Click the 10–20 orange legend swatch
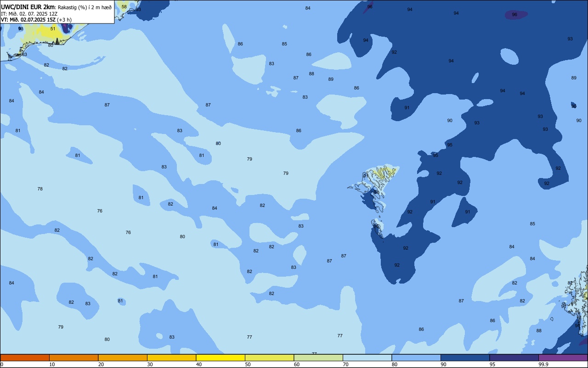This screenshot has height=368, width=588. pos(73,357)
